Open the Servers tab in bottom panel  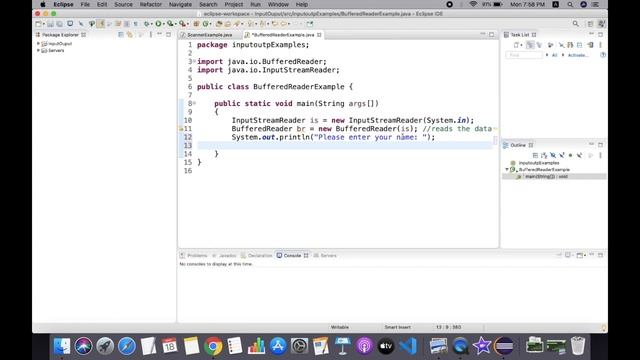(325, 256)
